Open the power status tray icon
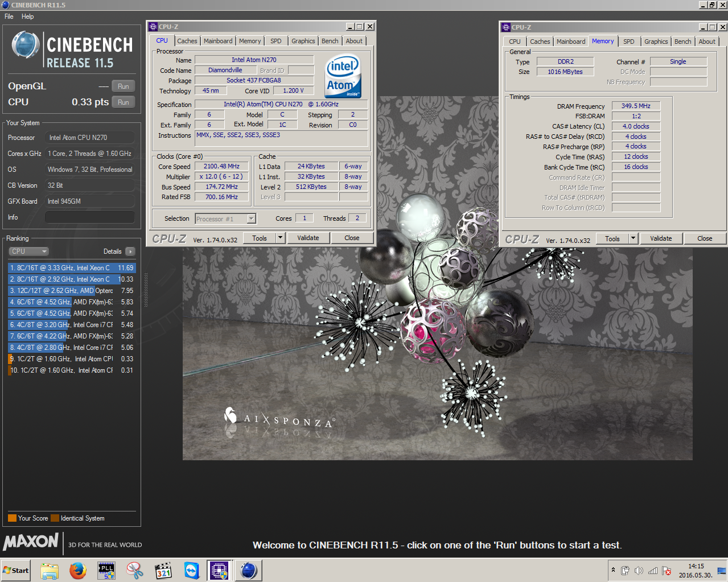The width and height of the screenshot is (728, 582). [x=625, y=571]
